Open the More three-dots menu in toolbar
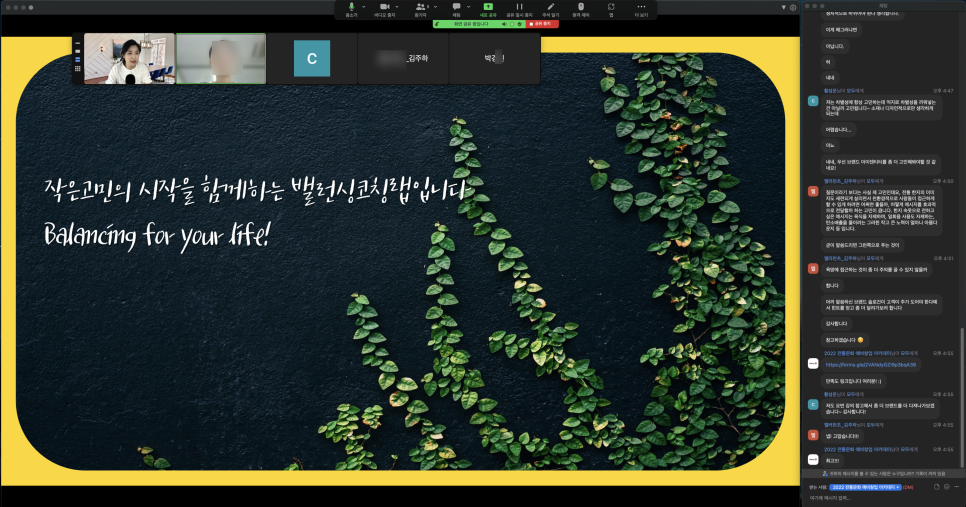 pyautogui.click(x=641, y=7)
